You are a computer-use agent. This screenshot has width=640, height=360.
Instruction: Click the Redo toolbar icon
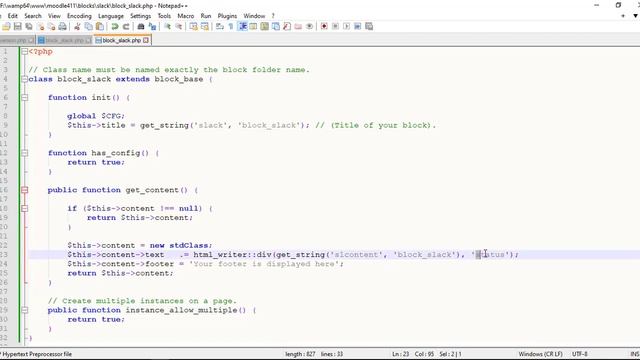pyautogui.click(x=126, y=27)
